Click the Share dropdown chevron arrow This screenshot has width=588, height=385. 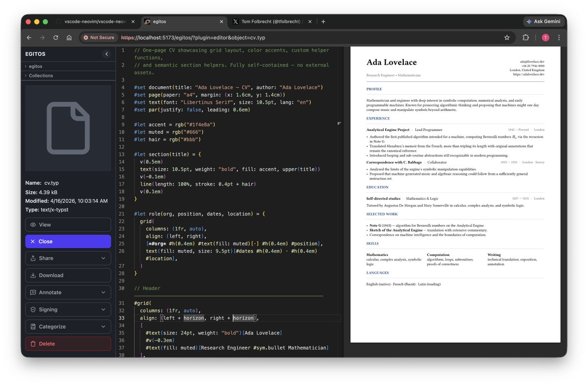click(x=103, y=258)
